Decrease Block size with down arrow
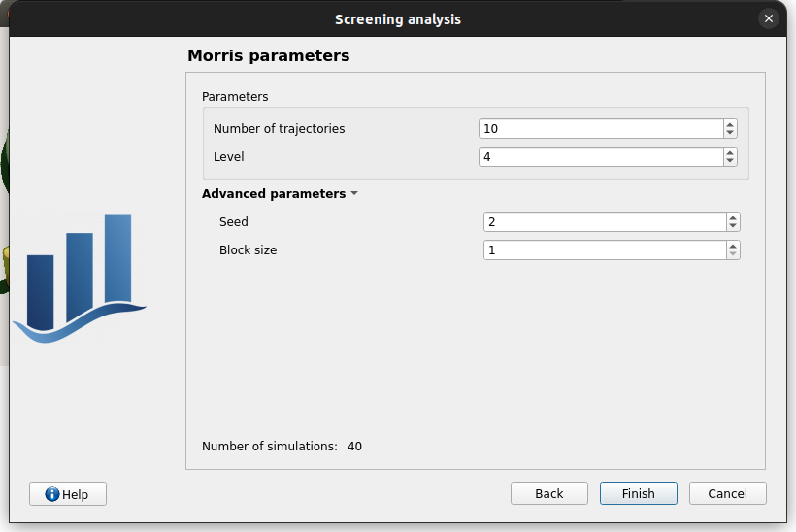796x532 pixels. tap(733, 254)
